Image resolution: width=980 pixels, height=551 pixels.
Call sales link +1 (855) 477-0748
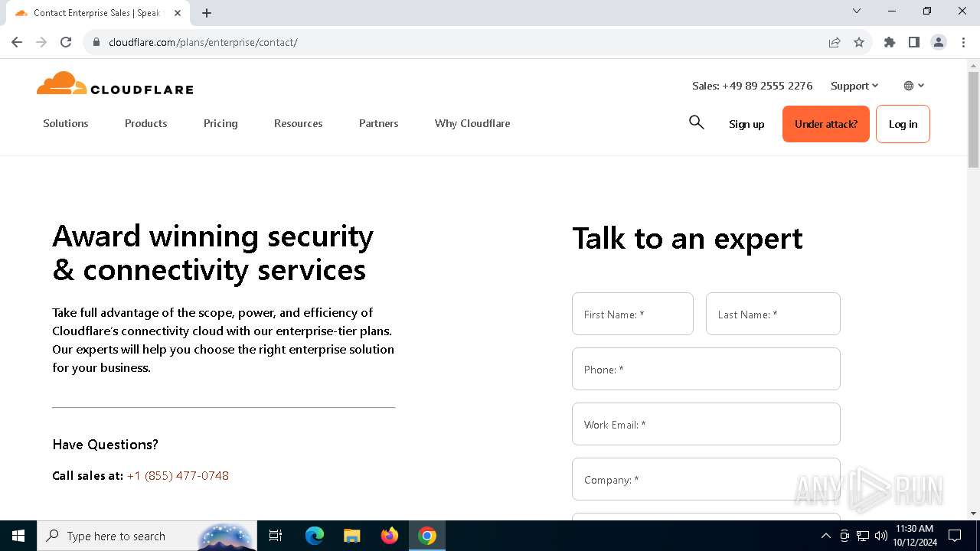point(178,475)
